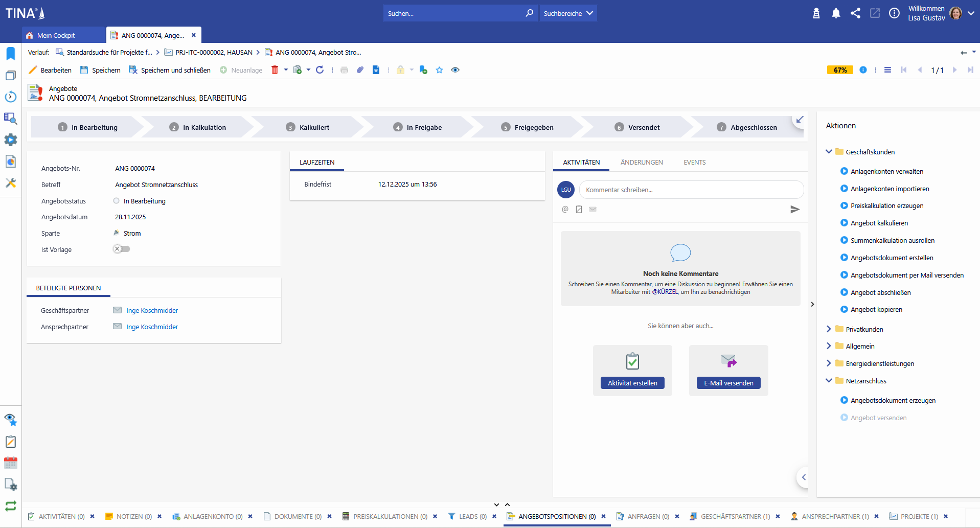Click the paperclip attachment icon

point(360,70)
